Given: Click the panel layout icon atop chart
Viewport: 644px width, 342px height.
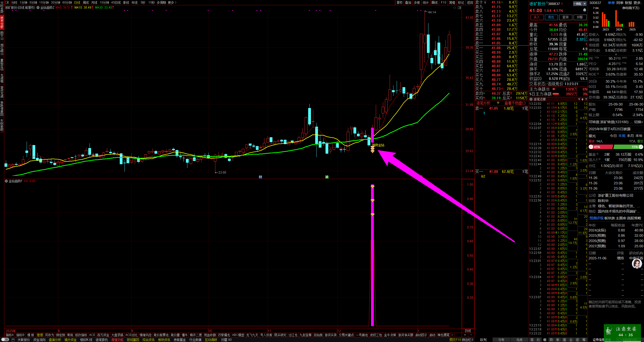Looking at the screenshot, I should pos(459,8).
